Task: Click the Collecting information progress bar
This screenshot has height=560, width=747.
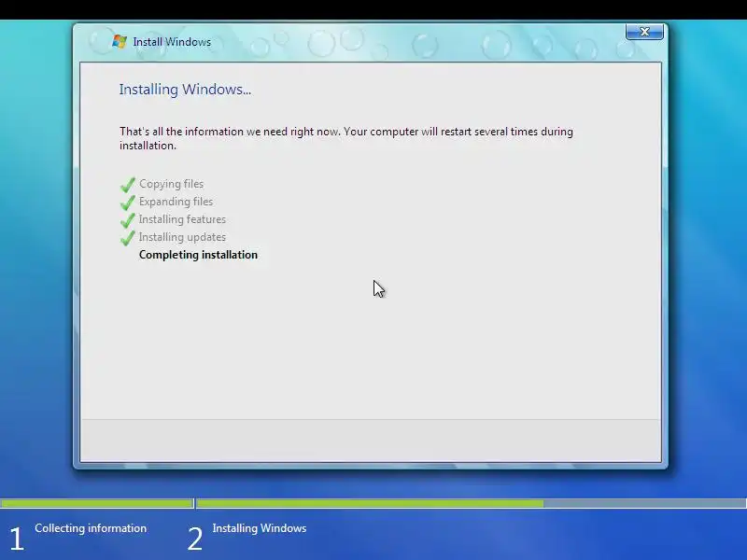Action: coord(96,503)
